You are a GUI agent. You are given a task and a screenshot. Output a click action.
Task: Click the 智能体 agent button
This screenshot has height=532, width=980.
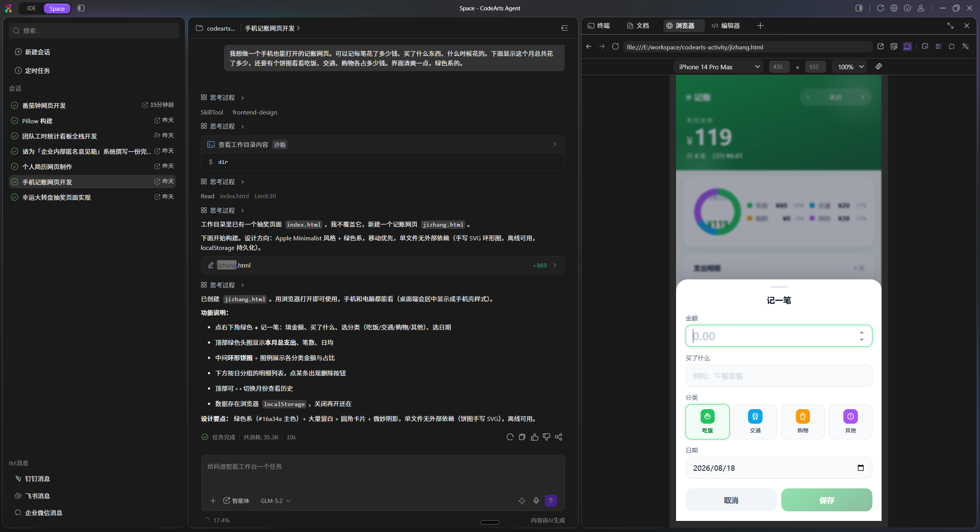point(236,501)
